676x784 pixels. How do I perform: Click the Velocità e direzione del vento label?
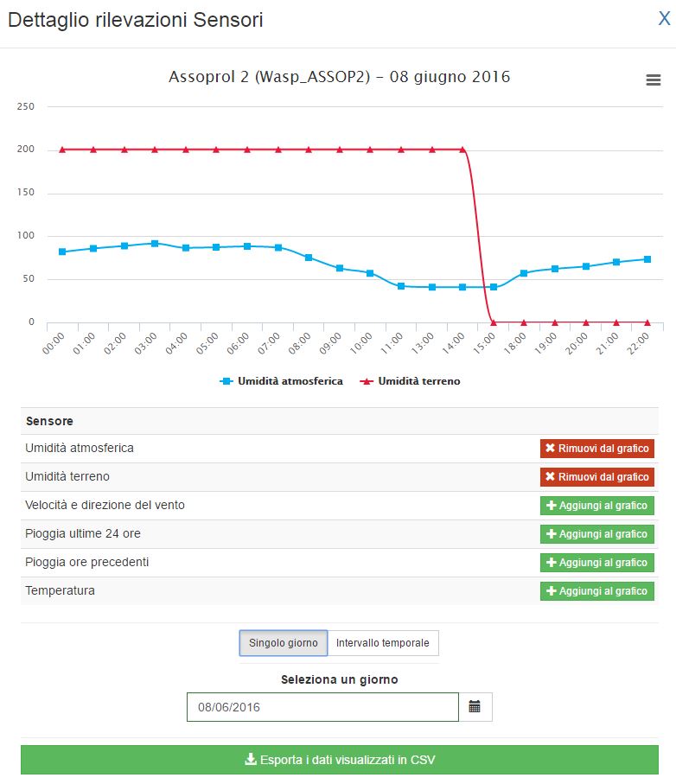coord(105,505)
